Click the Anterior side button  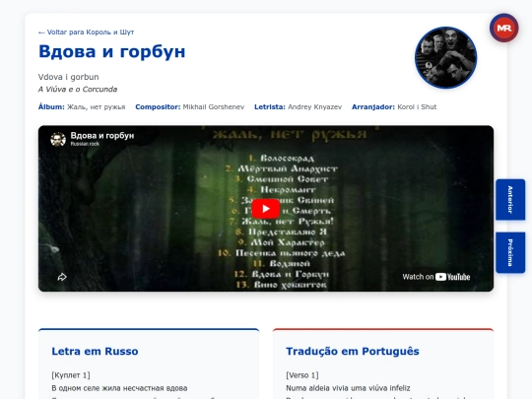tap(510, 199)
